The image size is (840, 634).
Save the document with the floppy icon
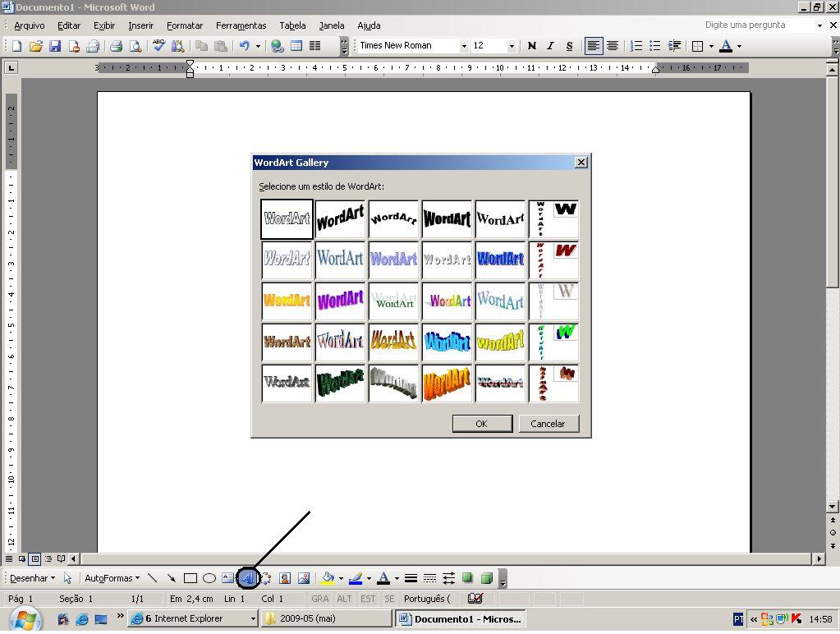coord(55,46)
